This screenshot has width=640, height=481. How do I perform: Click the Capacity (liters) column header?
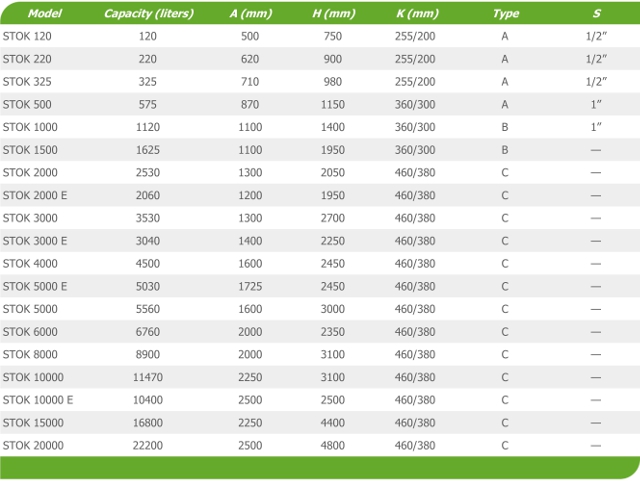point(149,13)
